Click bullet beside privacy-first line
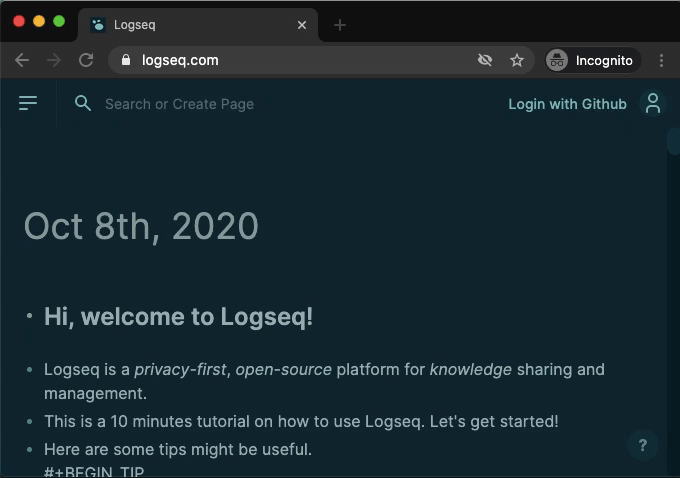This screenshot has width=680, height=478. [x=29, y=370]
